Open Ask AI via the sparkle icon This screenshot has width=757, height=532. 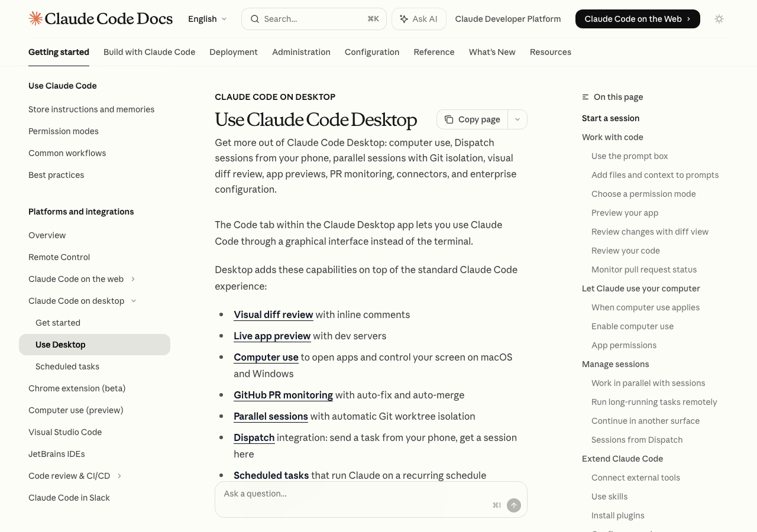(x=405, y=18)
